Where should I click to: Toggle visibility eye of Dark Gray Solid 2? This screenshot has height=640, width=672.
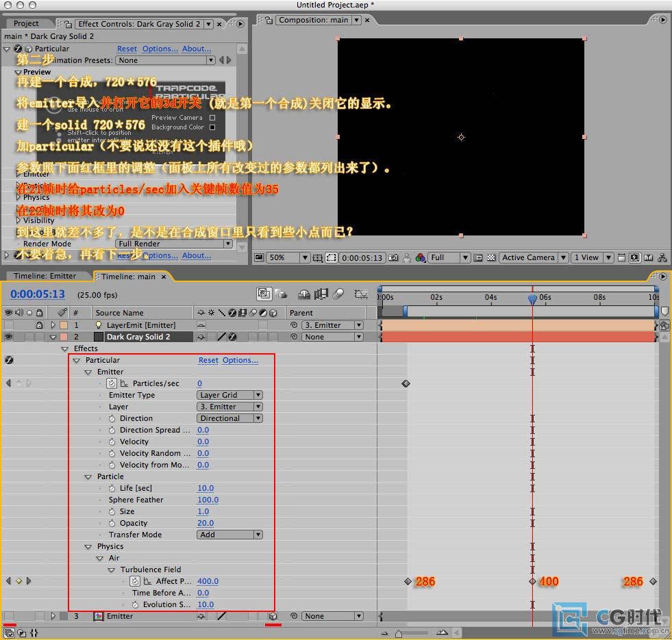coord(8,337)
